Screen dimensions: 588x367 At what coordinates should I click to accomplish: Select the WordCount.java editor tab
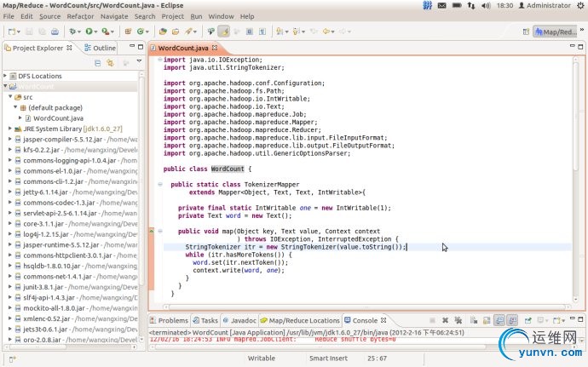(182, 48)
